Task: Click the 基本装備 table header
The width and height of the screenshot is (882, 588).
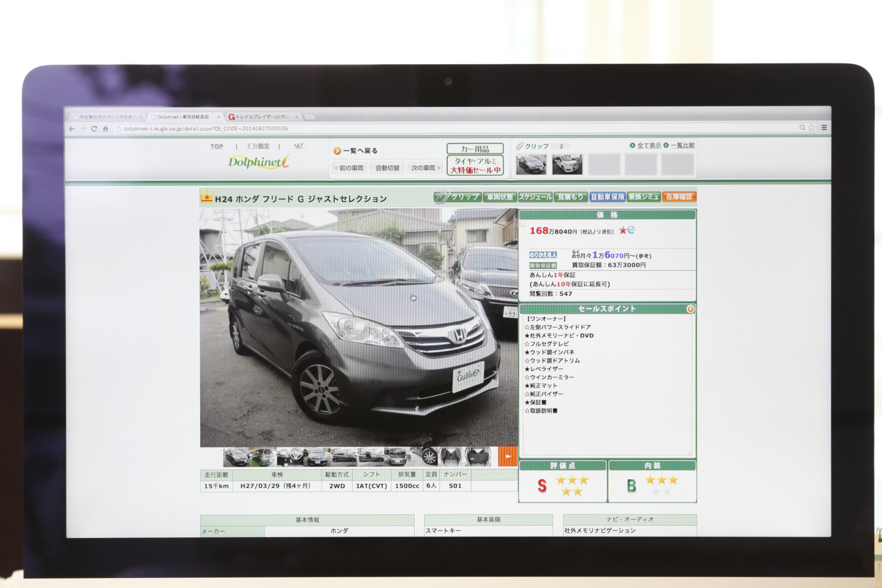Action: point(488,519)
